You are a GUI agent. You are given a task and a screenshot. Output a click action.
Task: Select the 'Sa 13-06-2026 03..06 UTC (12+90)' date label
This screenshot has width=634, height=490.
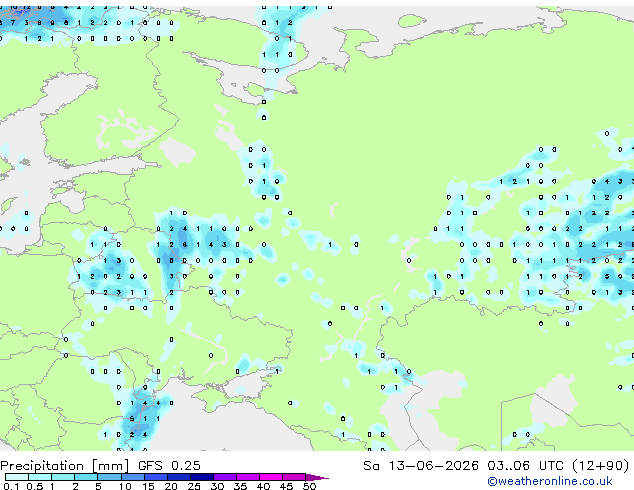click(496, 466)
